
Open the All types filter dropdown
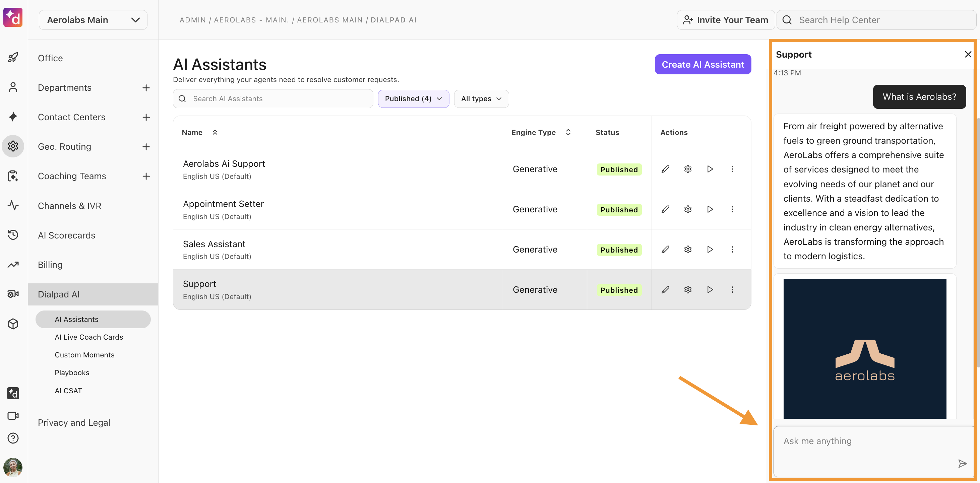tap(481, 99)
